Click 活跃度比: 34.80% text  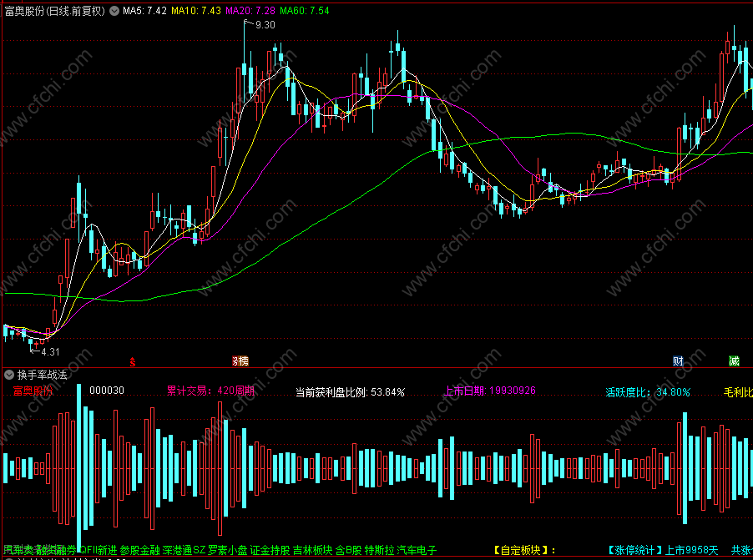click(x=648, y=392)
